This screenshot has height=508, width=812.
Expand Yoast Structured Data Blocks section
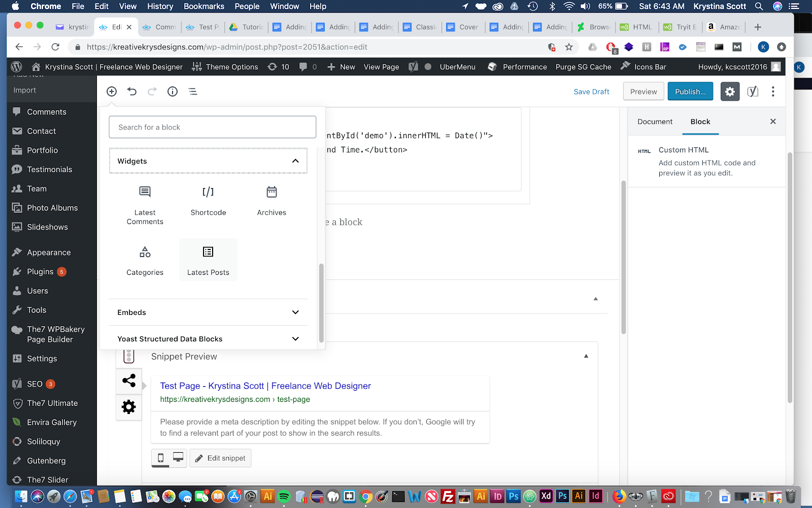(x=208, y=339)
